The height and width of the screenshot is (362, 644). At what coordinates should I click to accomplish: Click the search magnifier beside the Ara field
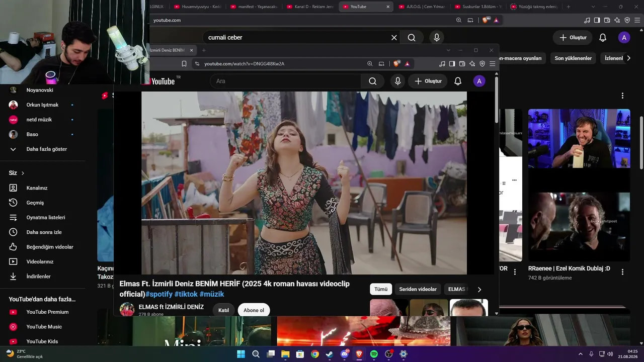click(x=373, y=81)
